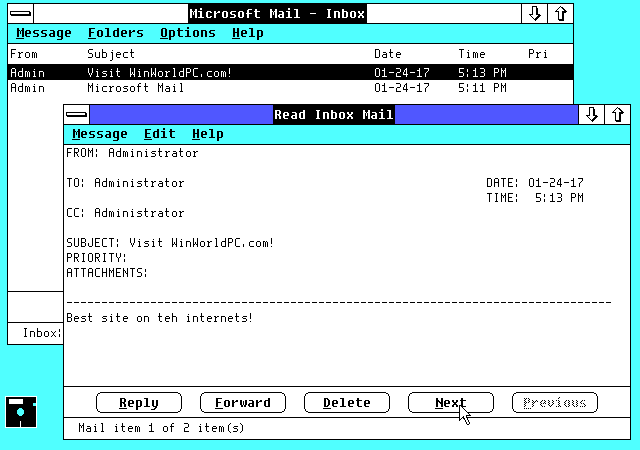Viewport: 640px width, 450px height.
Task: Click the 'CC: Administrator' line
Action: [125, 213]
